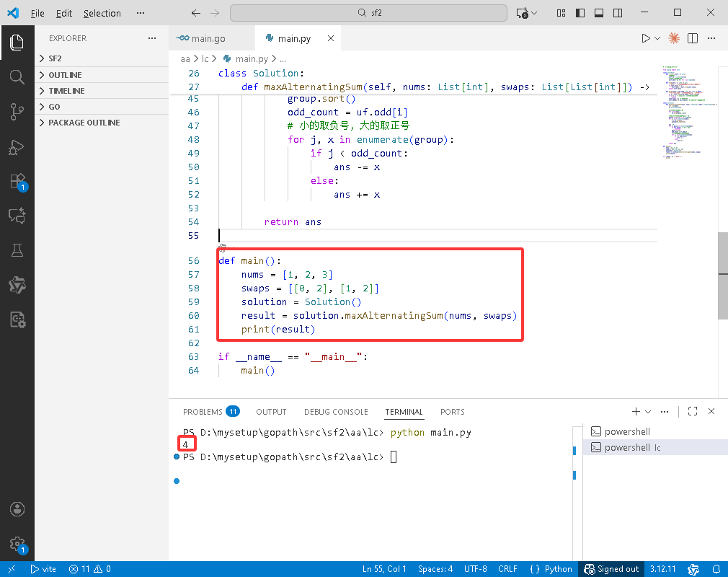
Task: Select the powershell lc terminal
Action: coord(655,447)
